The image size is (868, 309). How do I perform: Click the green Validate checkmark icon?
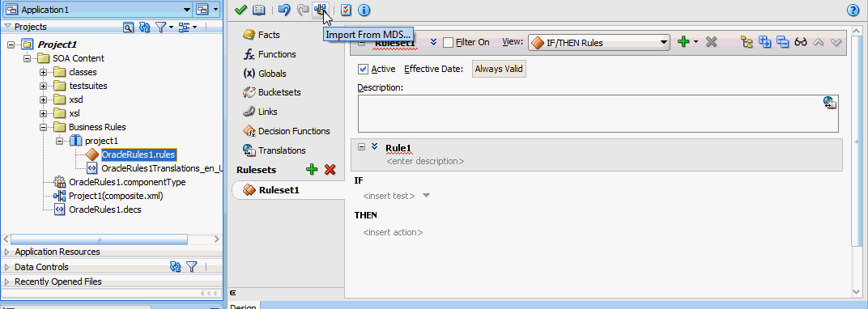tap(240, 10)
